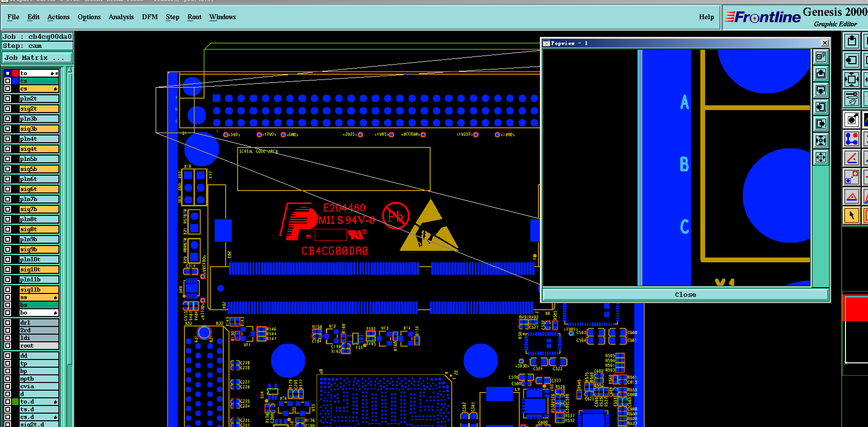Click main toolbar pan left icon
This screenshot has width=868, height=427.
[851, 60]
